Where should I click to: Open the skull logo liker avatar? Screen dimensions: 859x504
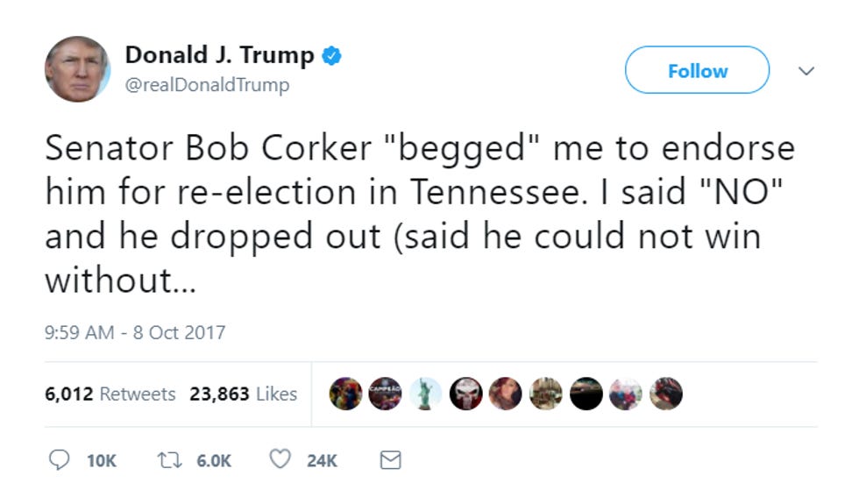point(465,394)
